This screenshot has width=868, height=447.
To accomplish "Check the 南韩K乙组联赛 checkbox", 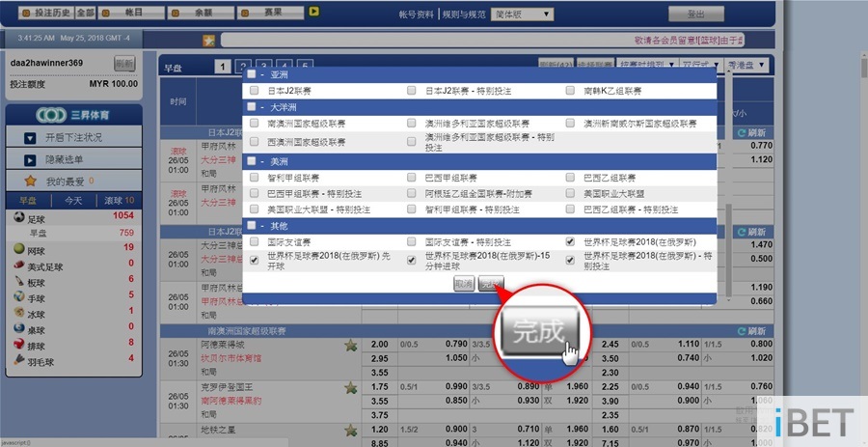I will point(570,91).
